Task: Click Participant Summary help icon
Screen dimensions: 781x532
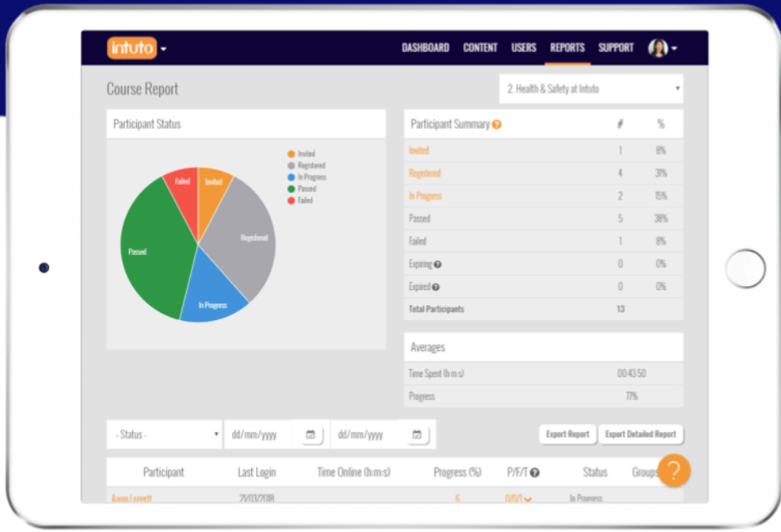Action: click(x=496, y=125)
